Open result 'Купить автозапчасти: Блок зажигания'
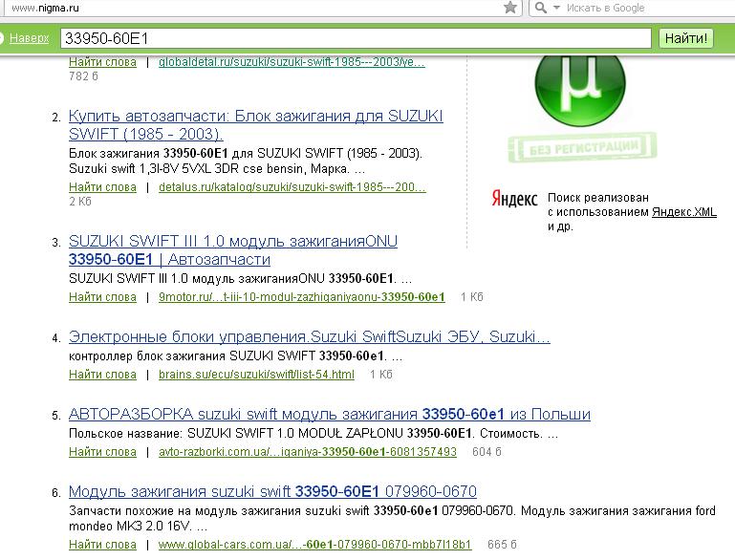The height and width of the screenshot is (560, 735). (256, 124)
